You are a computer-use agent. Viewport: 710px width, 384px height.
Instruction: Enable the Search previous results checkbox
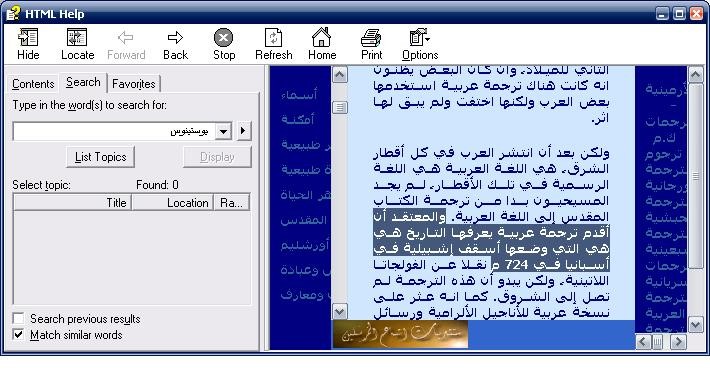19,319
